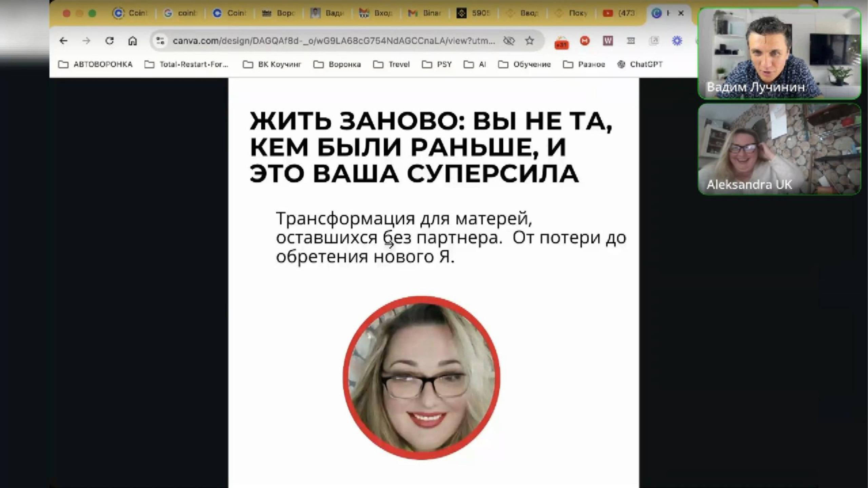
Task: Expand the Обучение bookmarks folder
Action: 524,64
